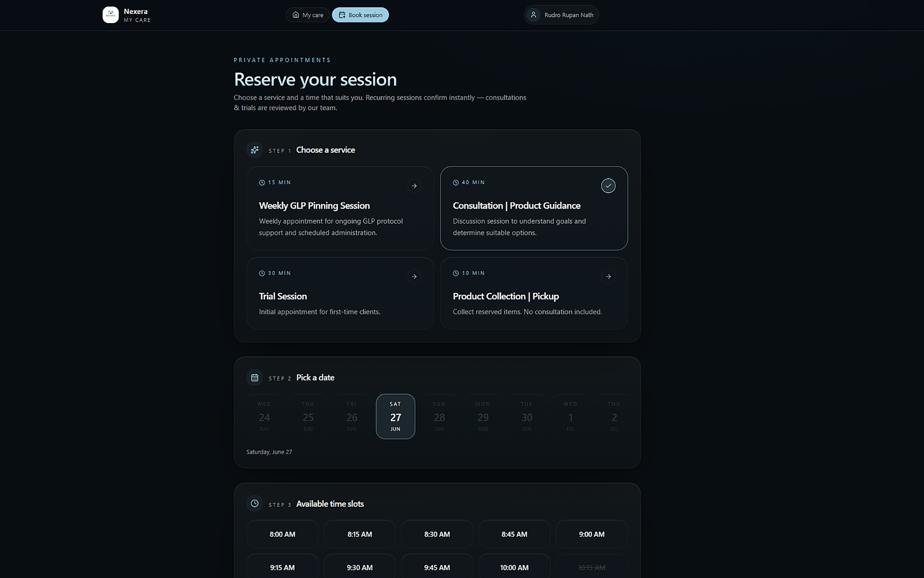The width and height of the screenshot is (924, 578).
Task: Open Rudro Rupan Nath account menu
Action: pyautogui.click(x=561, y=15)
